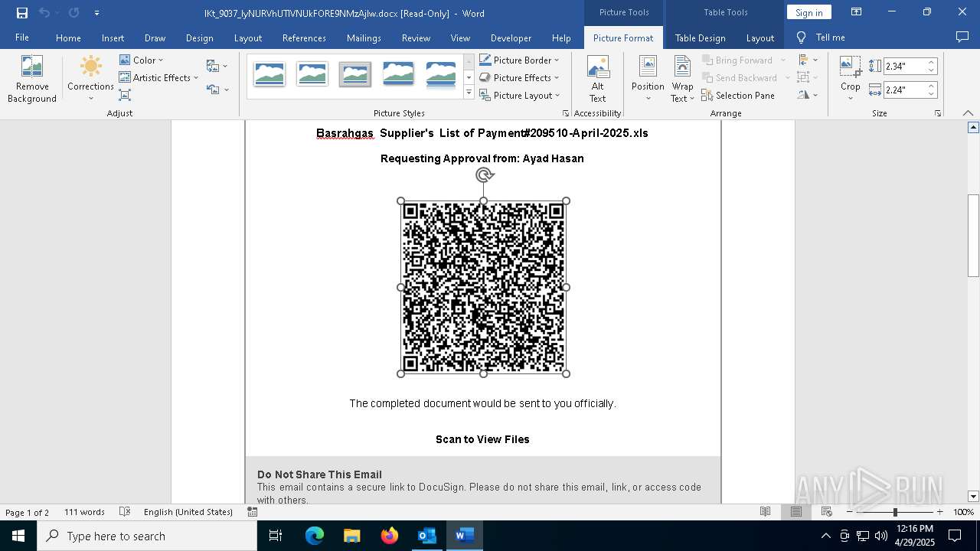Open the Comments icon at ribbon right

tap(962, 37)
